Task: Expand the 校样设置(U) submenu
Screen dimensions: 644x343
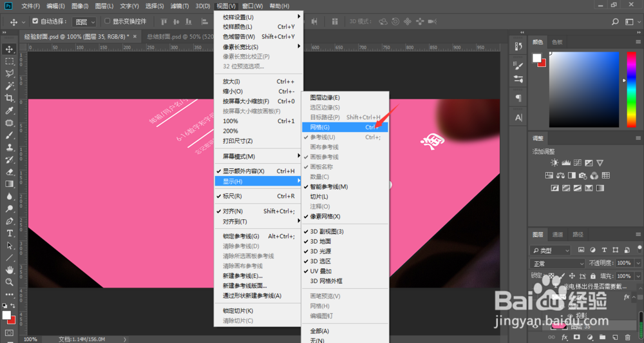Action: [258, 17]
